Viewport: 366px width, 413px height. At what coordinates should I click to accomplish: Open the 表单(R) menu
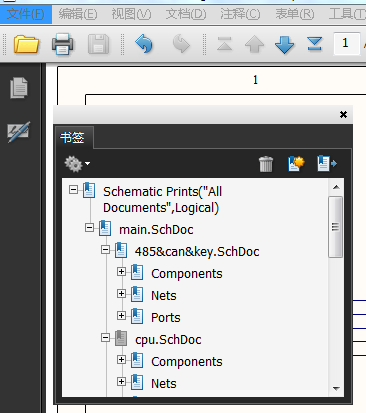[x=295, y=14]
